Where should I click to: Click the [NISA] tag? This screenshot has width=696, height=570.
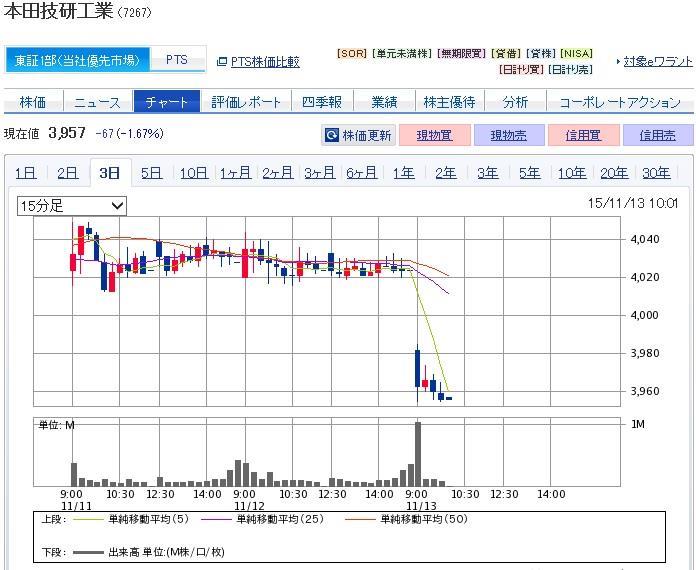(576, 54)
